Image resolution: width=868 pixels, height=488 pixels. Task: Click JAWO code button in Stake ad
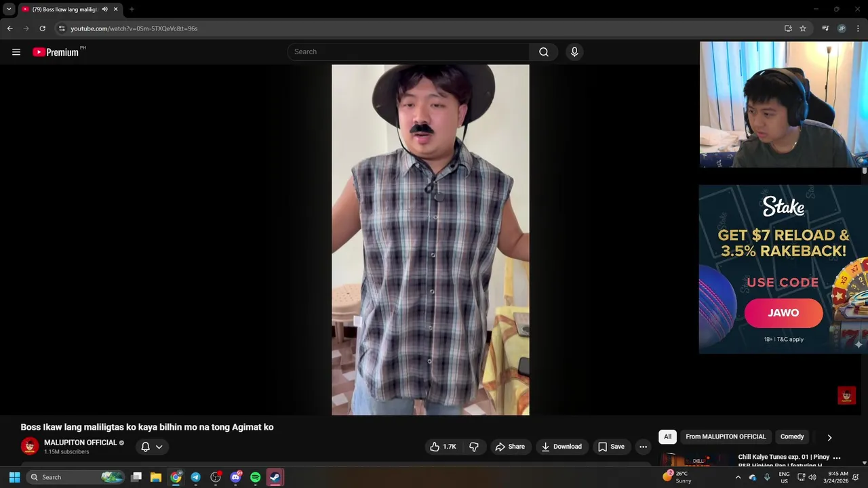tap(783, 313)
